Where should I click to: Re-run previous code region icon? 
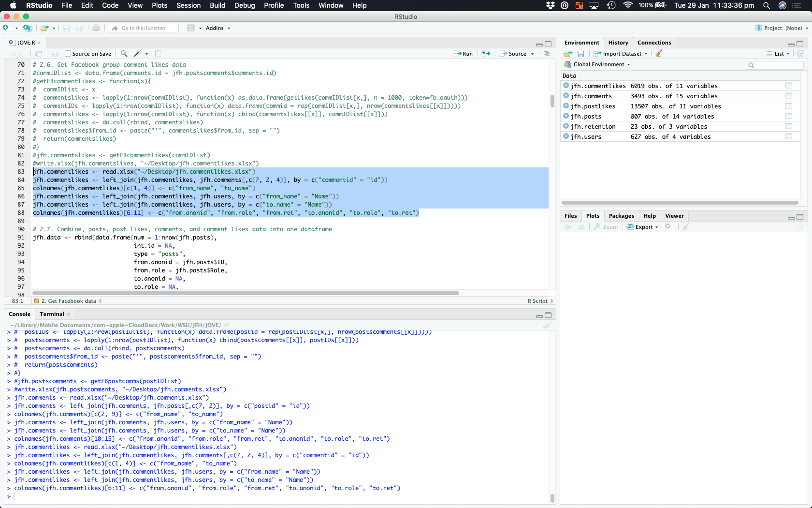pos(486,54)
